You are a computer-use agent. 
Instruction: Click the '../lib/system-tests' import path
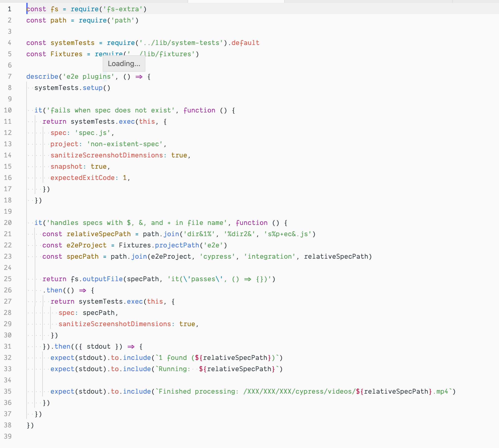pos(181,43)
